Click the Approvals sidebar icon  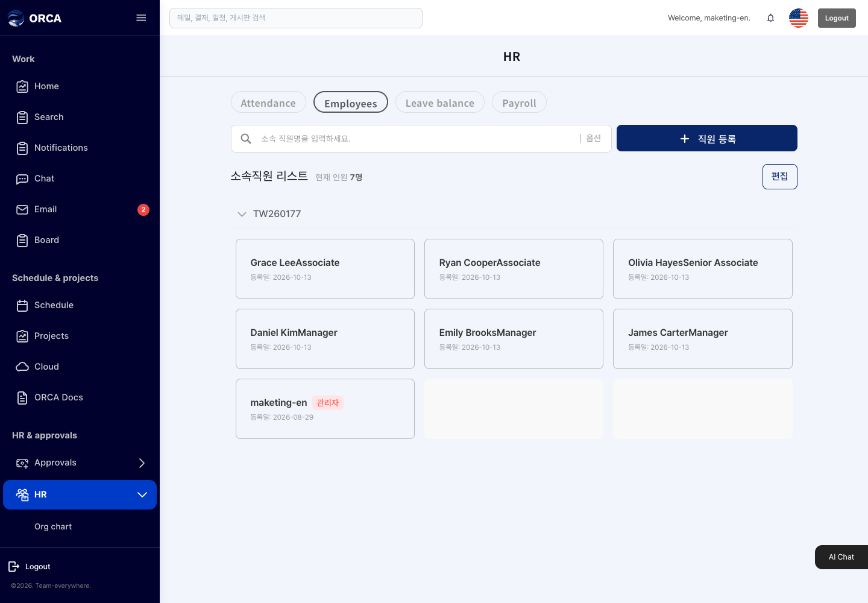[x=22, y=463]
